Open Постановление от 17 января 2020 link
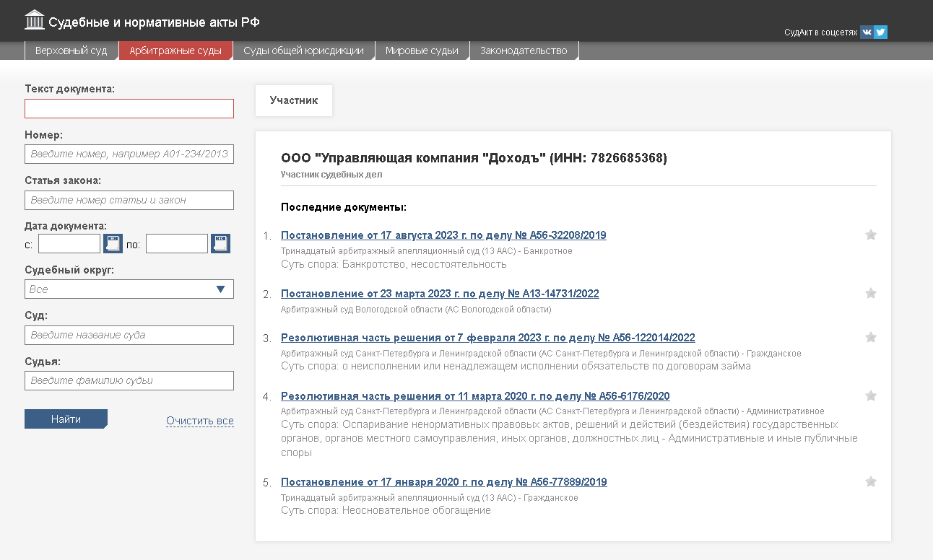Viewport: 933px width, 560px height. click(x=444, y=482)
